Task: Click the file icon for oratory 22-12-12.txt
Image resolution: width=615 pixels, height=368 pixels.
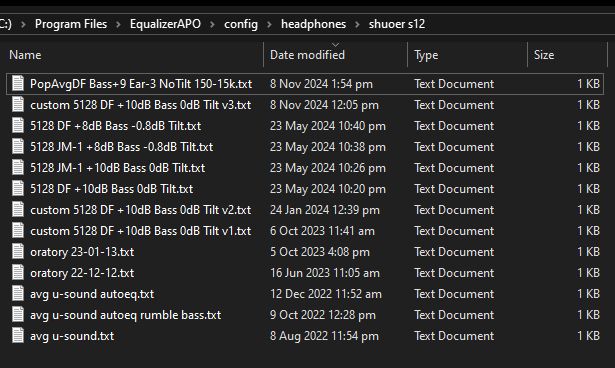Action: pyautogui.click(x=18, y=272)
